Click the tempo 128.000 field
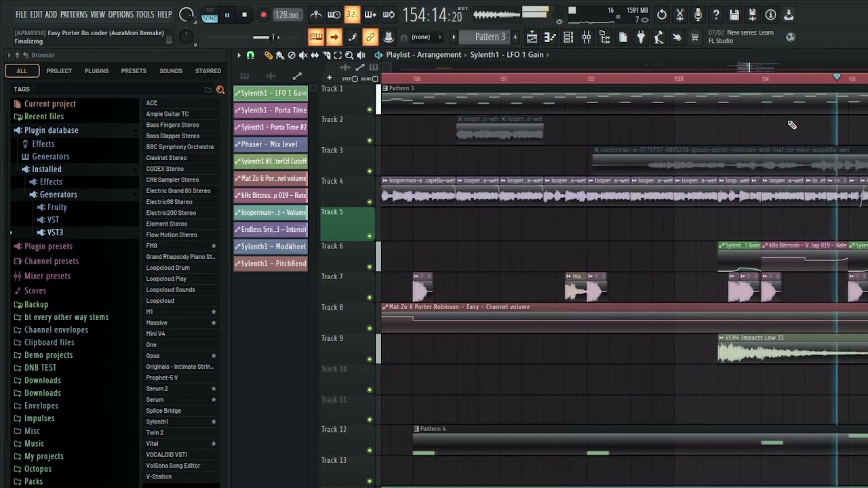The height and width of the screenshot is (488, 868). coord(287,15)
